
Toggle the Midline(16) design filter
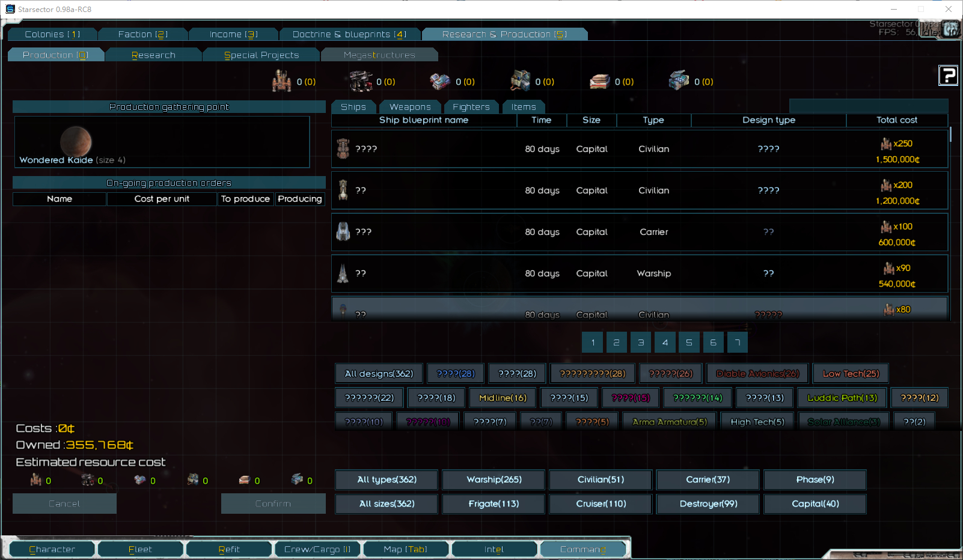[503, 398]
